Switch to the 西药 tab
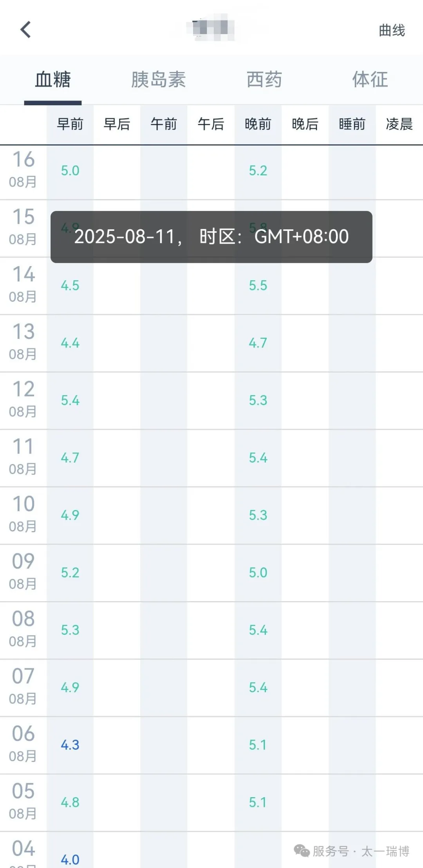Image resolution: width=423 pixels, height=868 pixels. coord(264,79)
